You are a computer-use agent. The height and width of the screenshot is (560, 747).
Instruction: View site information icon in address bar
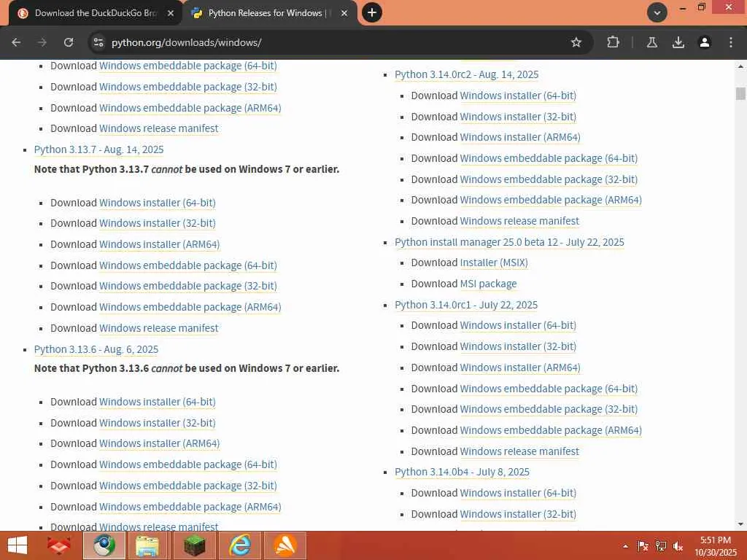coord(98,42)
